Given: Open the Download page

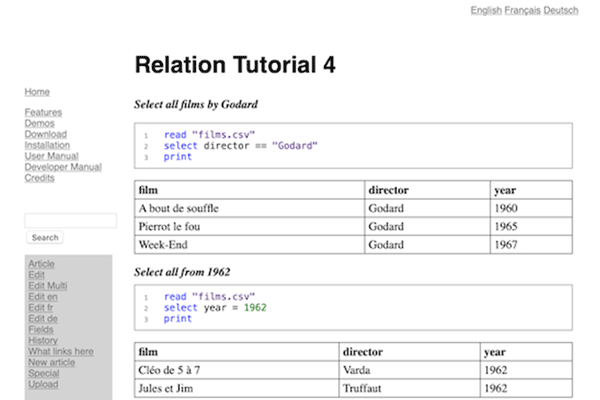Looking at the screenshot, I should point(46,135).
